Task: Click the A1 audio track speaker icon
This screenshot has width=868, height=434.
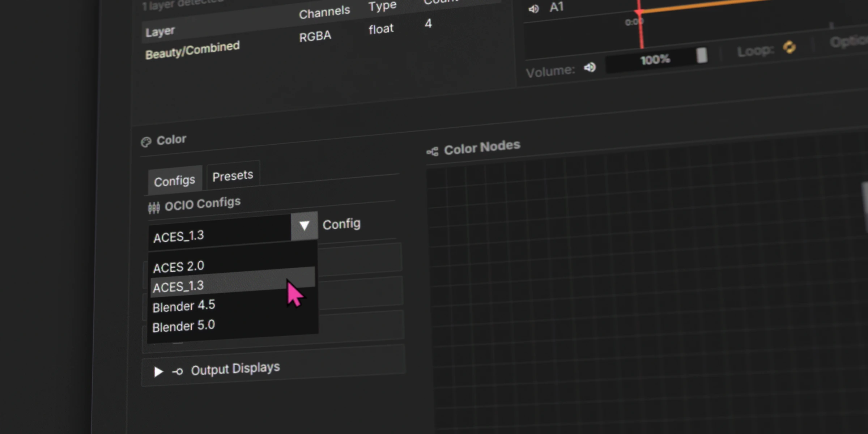Action: coord(534,9)
